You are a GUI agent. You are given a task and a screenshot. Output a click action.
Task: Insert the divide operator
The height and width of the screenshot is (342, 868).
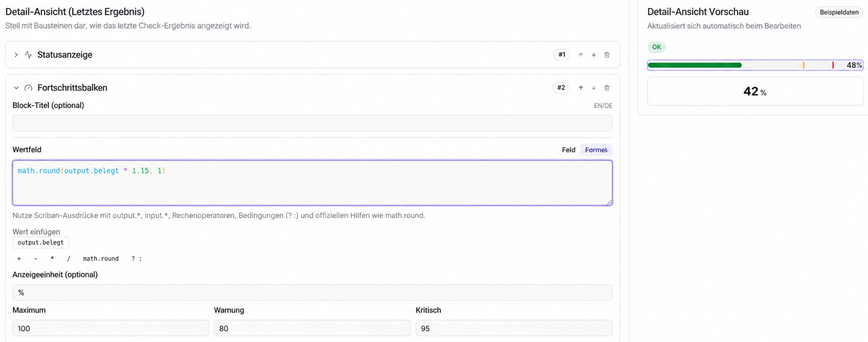pos(68,258)
